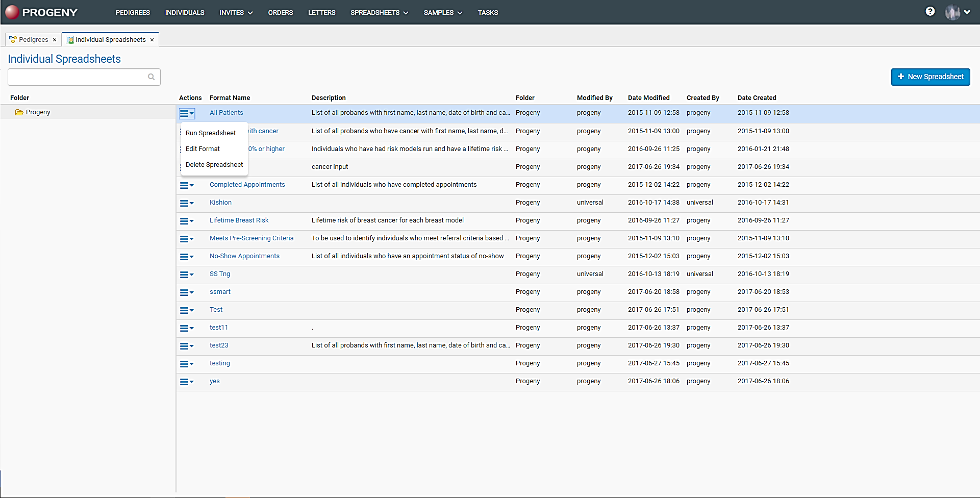Click the search magnifier icon
This screenshot has height=498, width=980.
151,77
